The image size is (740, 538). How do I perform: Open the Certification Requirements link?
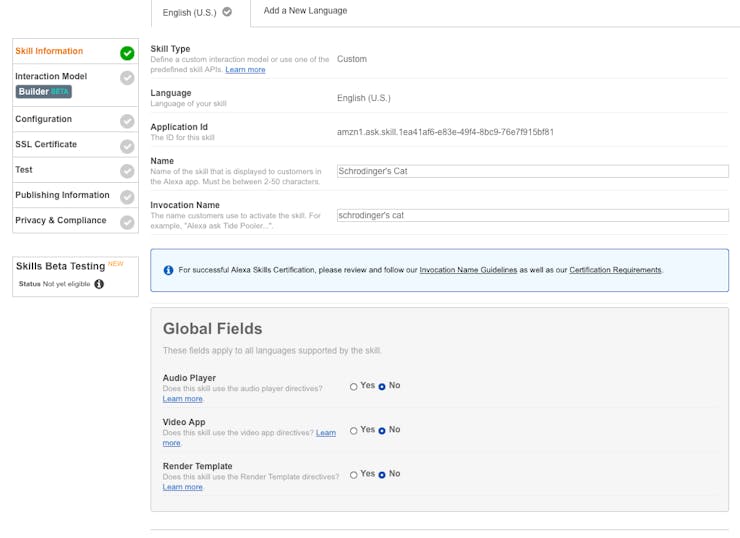click(615, 270)
